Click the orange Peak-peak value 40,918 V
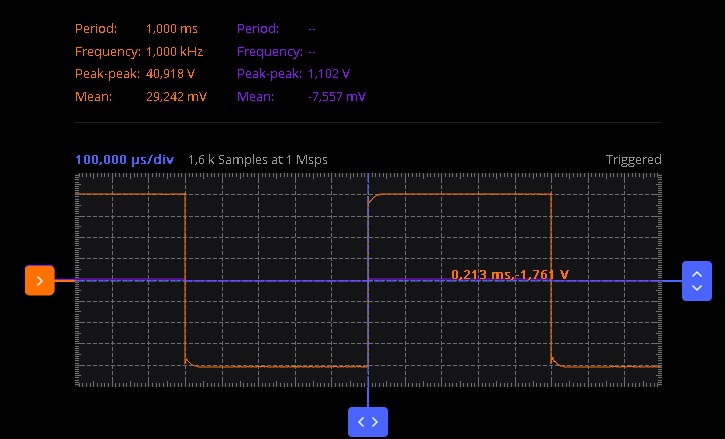This screenshot has width=725, height=439. point(170,74)
